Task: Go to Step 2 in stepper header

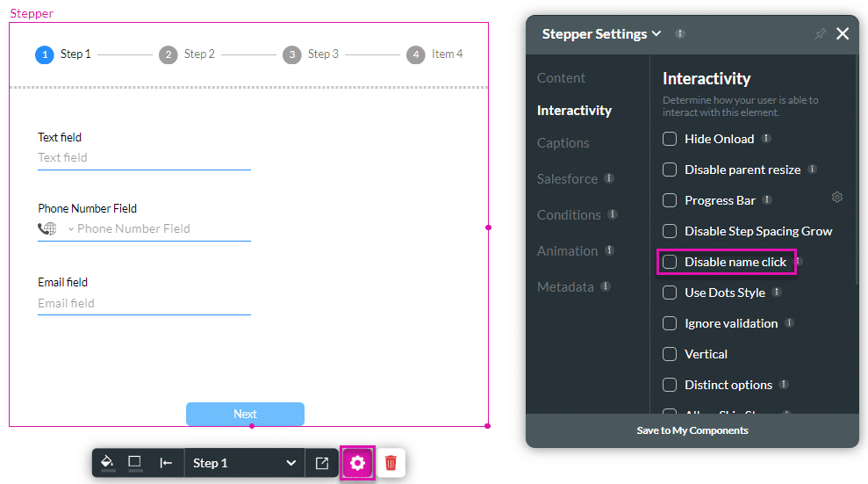Action: click(x=187, y=54)
